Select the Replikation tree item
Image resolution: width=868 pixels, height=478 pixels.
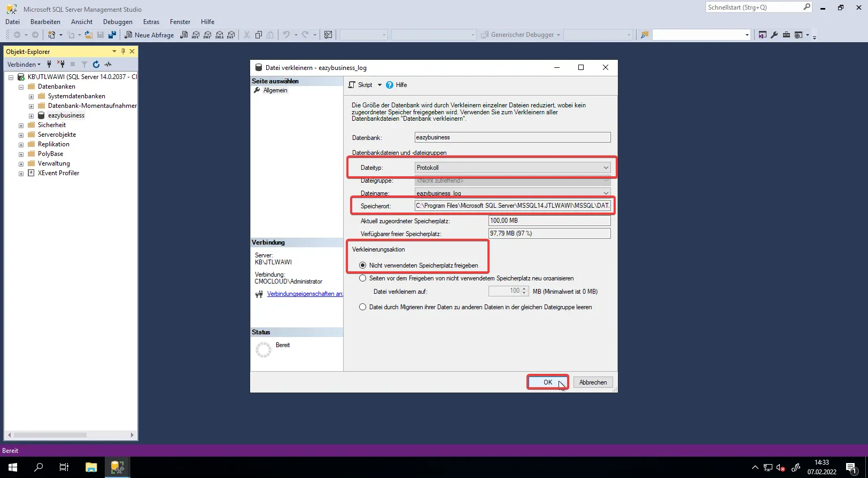point(53,144)
